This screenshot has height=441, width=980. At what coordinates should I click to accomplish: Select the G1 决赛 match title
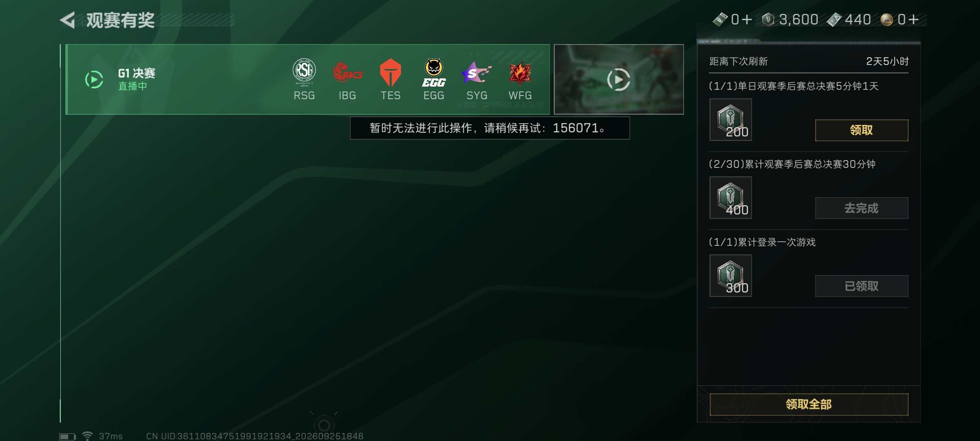point(136,73)
